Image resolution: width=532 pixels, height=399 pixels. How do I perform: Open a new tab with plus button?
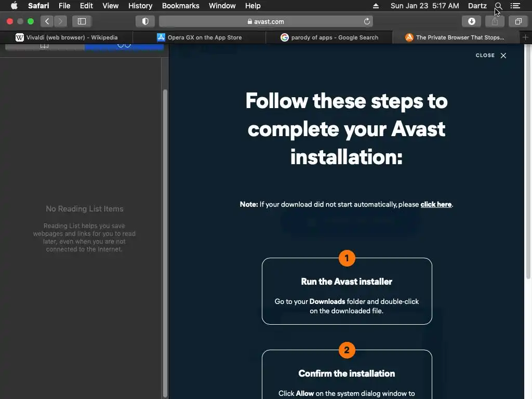pyautogui.click(x=526, y=37)
